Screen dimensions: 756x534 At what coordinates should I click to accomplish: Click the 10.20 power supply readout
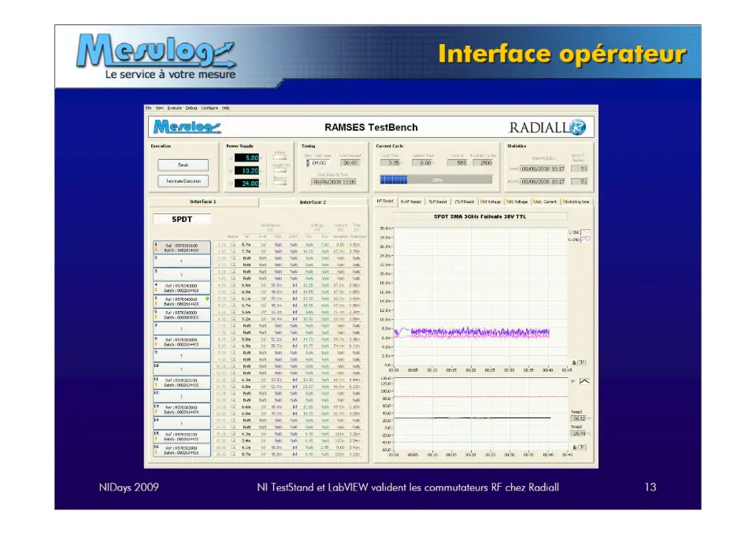[x=246, y=171]
